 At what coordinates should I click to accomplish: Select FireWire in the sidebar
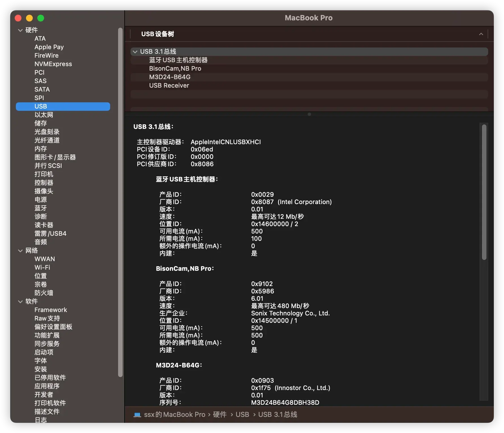[47, 55]
